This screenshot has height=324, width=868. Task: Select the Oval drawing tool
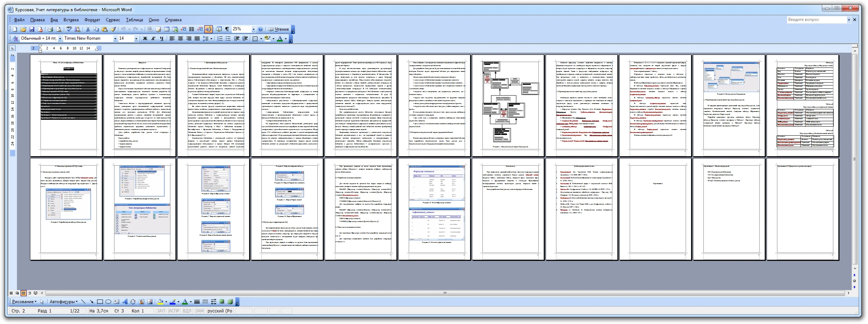click(x=108, y=302)
